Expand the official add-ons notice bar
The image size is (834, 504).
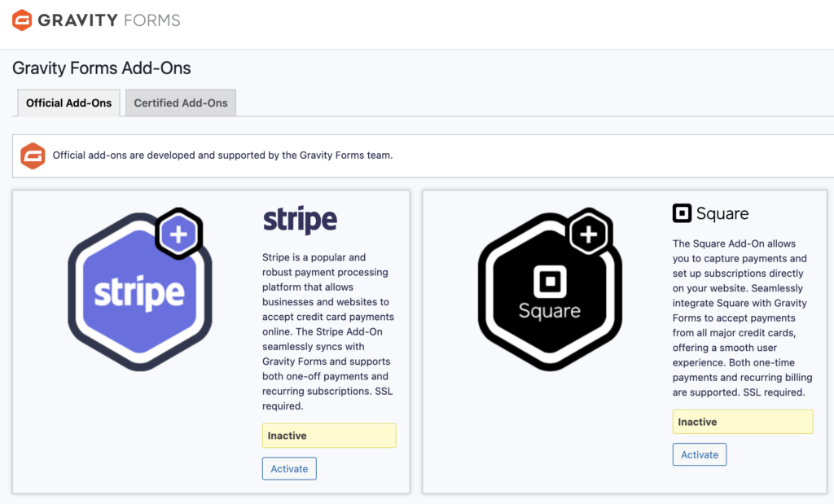tap(417, 156)
